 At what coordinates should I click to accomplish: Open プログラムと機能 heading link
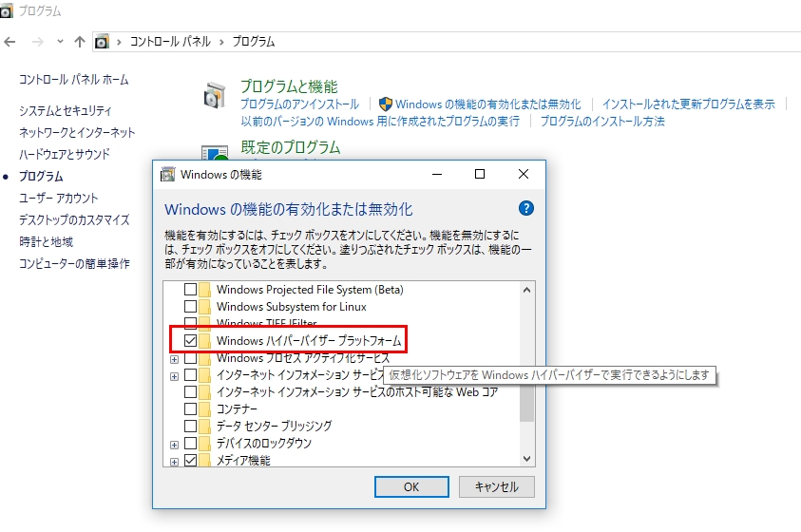[289, 86]
